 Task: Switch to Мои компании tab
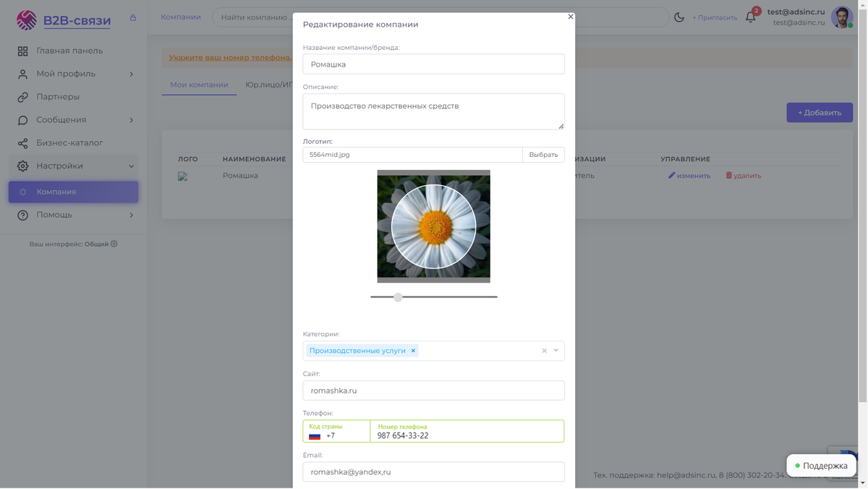[199, 85]
